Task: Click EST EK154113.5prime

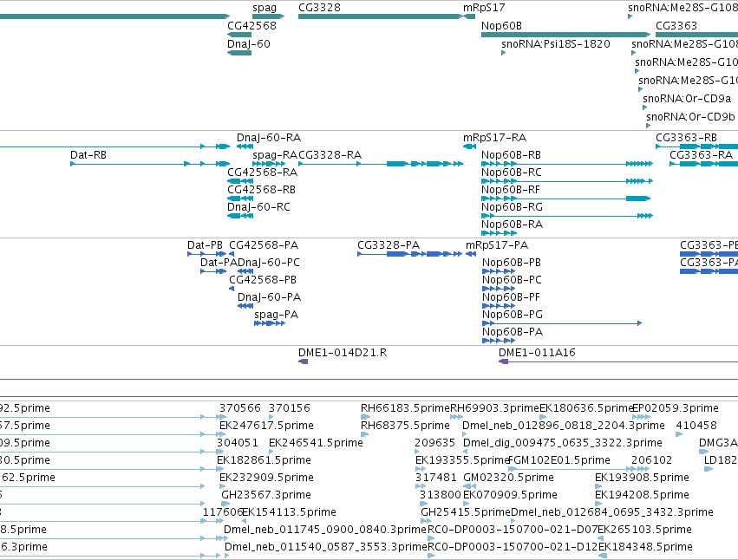Action: (x=289, y=512)
